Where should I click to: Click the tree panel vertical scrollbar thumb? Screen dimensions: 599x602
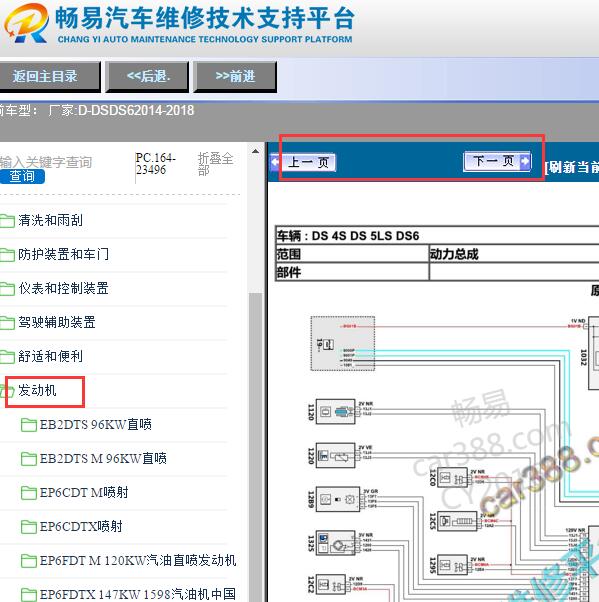click(255, 447)
